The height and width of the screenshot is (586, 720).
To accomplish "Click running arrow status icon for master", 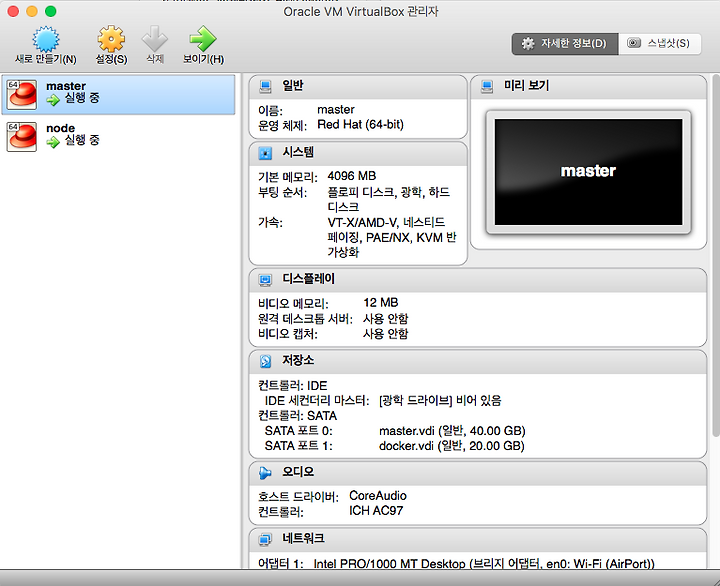I will (x=53, y=100).
